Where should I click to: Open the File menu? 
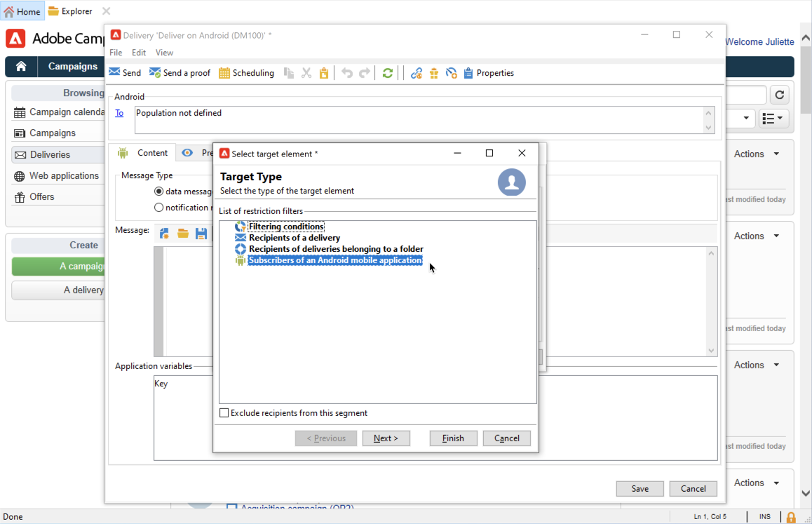coord(116,53)
